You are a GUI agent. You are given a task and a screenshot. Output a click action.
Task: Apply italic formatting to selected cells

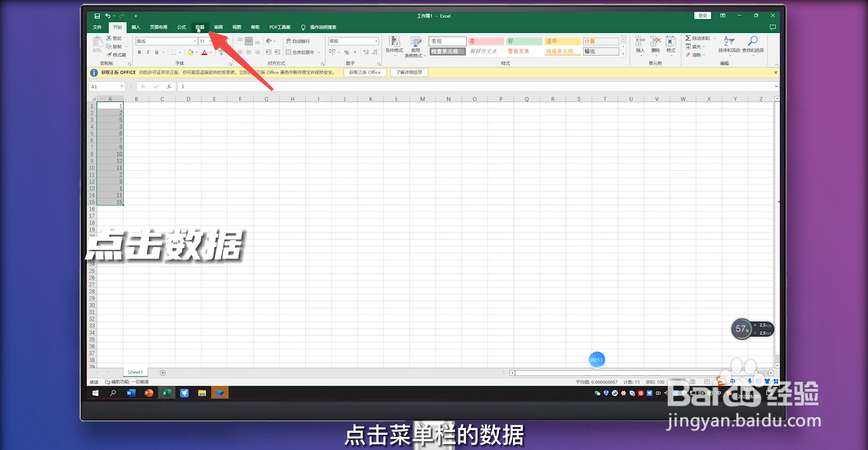coord(148,52)
